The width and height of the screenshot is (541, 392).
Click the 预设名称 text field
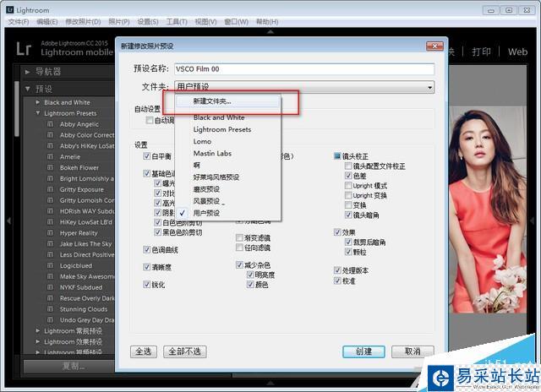(x=304, y=69)
